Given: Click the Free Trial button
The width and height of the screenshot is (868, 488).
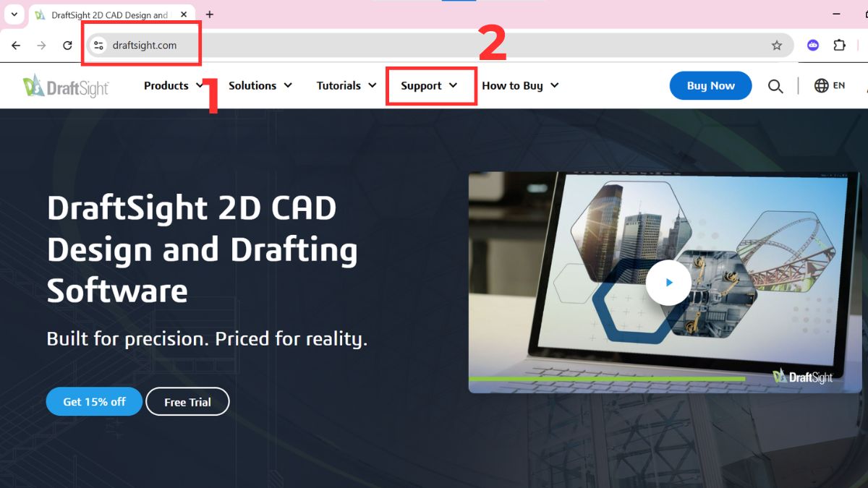Looking at the screenshot, I should pos(187,402).
